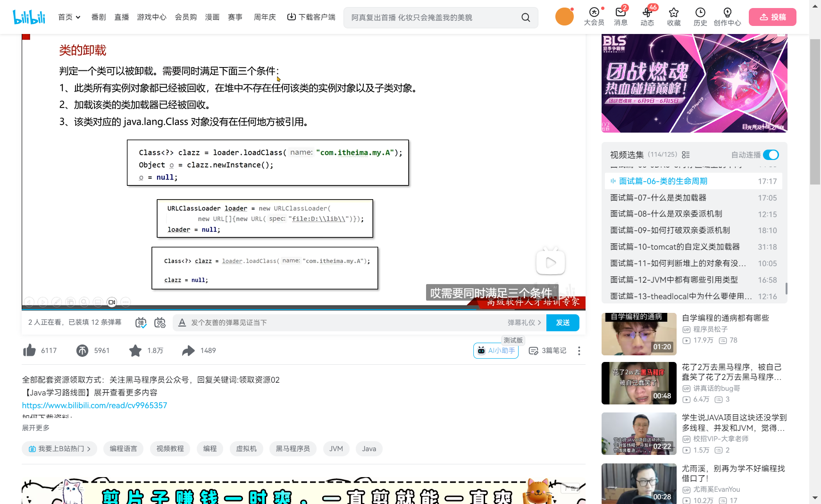Click the pink 投稿 upload button
This screenshot has height=504, width=821.
click(x=772, y=17)
